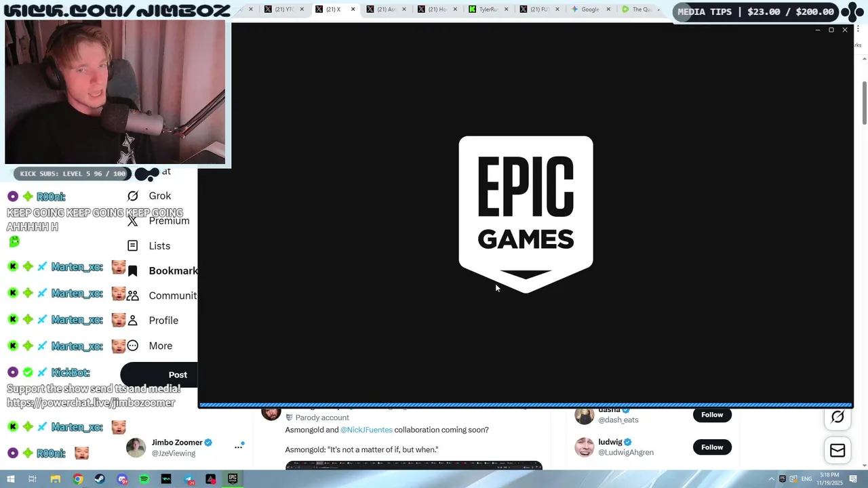Open Telegram from the taskbar
Viewport: 868px width, 488px height.
(x=189, y=479)
